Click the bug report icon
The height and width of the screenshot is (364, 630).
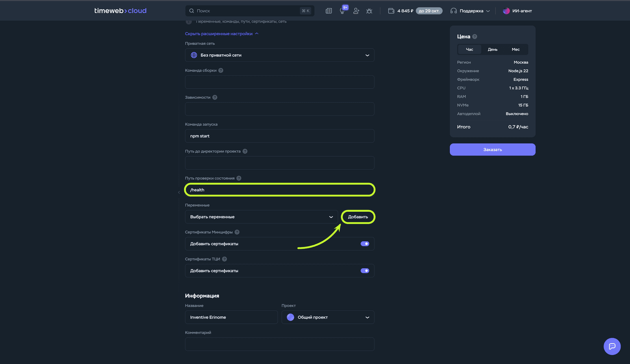[x=369, y=11]
